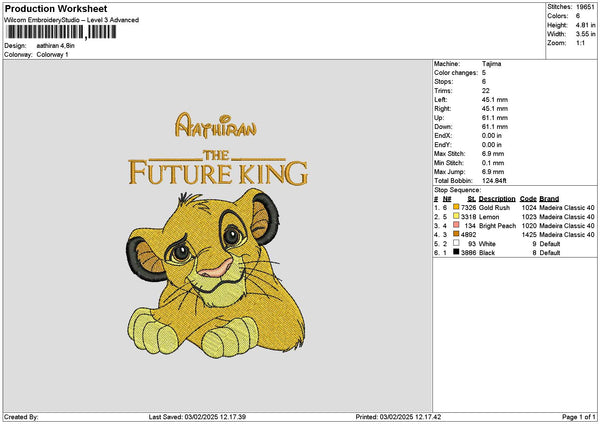The width and height of the screenshot is (600, 424).
Task: Click the height value '4.81 in'
Action: click(x=585, y=25)
